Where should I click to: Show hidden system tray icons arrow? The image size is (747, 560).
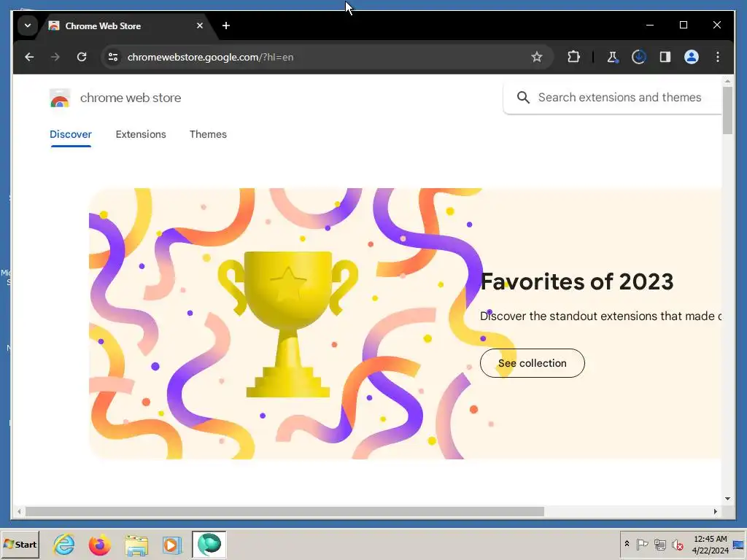[627, 544]
